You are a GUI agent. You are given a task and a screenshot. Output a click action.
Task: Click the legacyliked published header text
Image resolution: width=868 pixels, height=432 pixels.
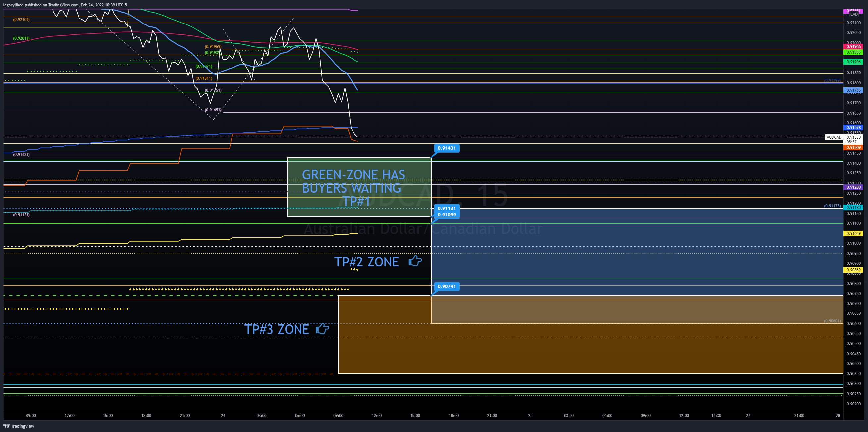coord(65,5)
